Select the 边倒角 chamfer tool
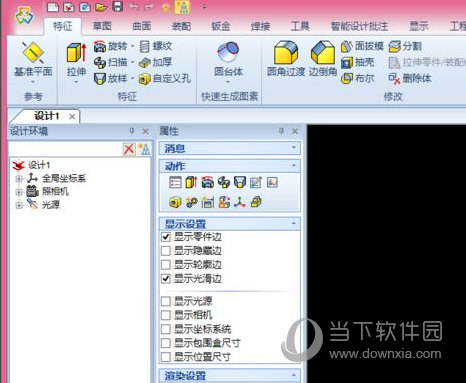Image resolution: width=466 pixels, height=383 pixels. point(323,58)
